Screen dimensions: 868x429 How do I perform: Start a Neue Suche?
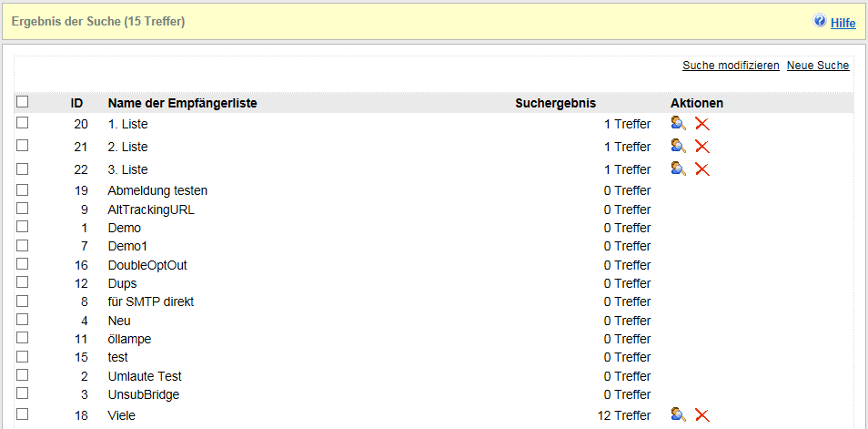(818, 66)
